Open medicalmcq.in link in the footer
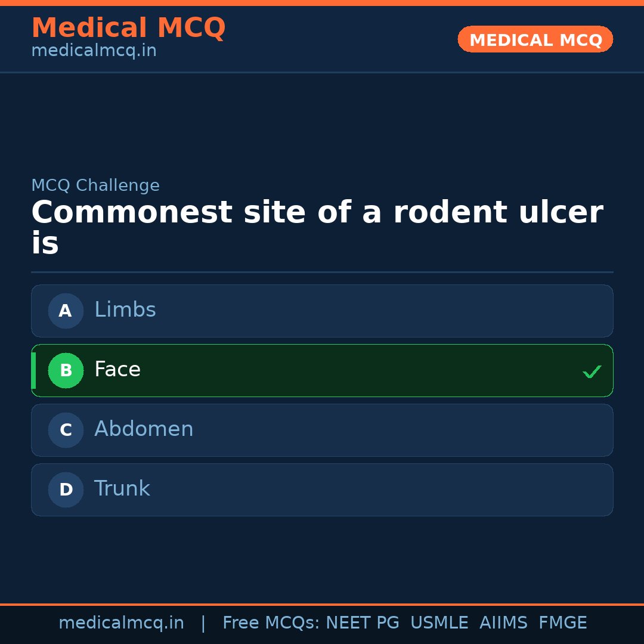644x644 pixels. coord(121,623)
